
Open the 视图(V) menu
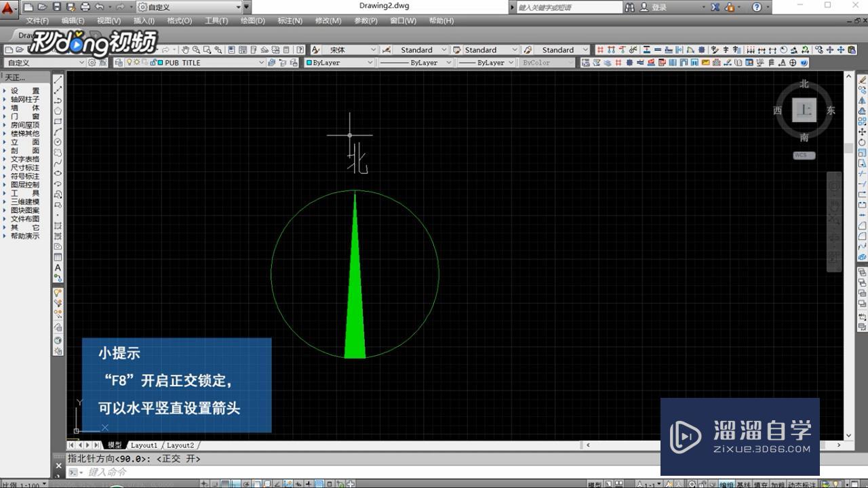[108, 21]
